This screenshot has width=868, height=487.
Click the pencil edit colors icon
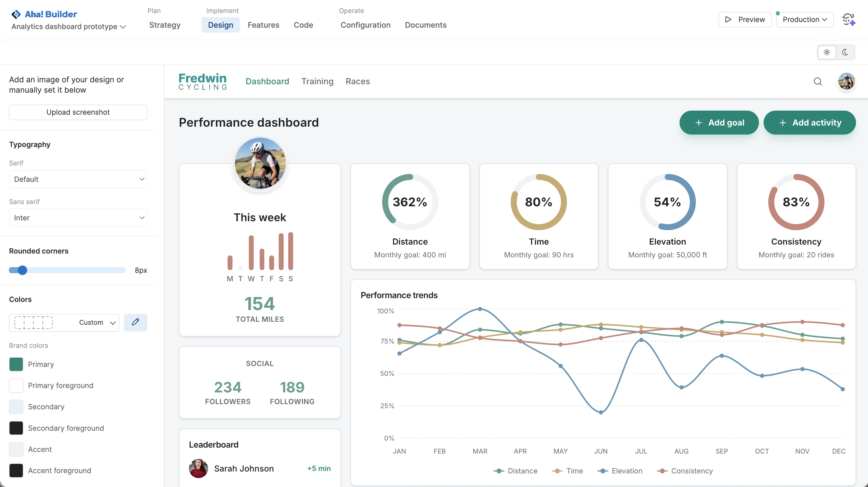[135, 322]
